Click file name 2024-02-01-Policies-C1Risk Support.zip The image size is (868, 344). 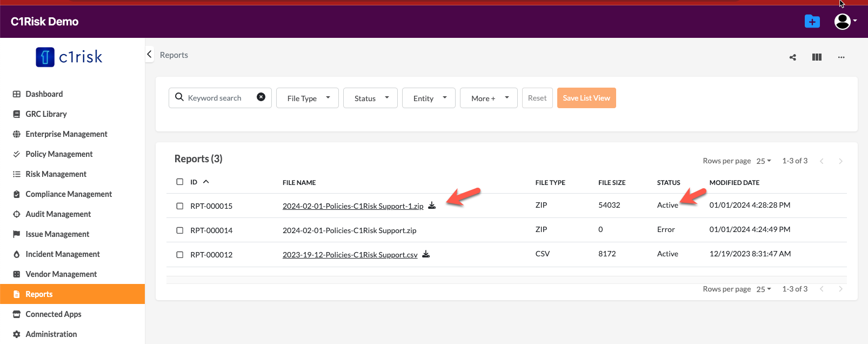[350, 230]
